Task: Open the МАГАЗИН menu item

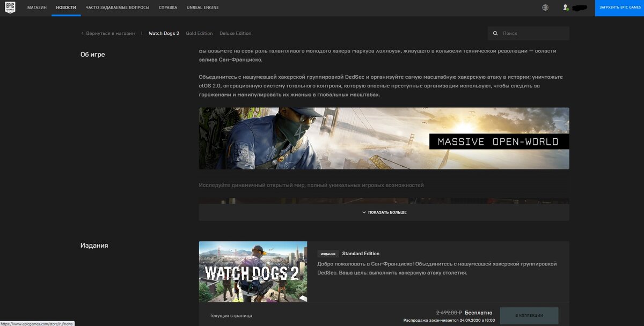Action: 37,8
